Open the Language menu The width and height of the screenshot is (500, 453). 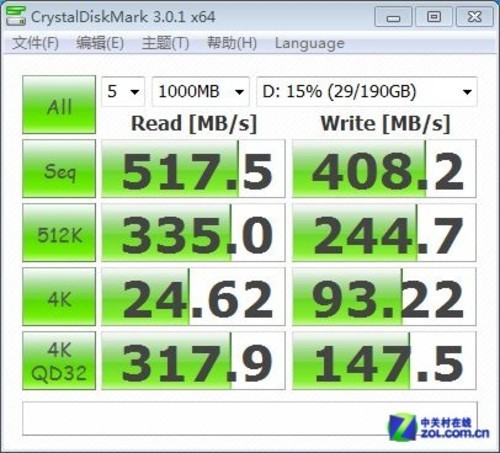(310, 43)
